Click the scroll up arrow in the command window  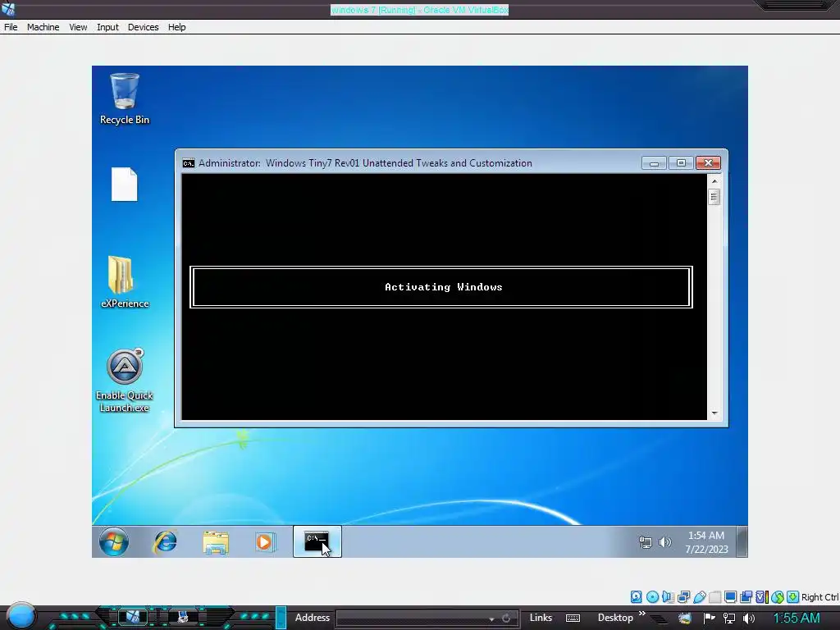(714, 181)
